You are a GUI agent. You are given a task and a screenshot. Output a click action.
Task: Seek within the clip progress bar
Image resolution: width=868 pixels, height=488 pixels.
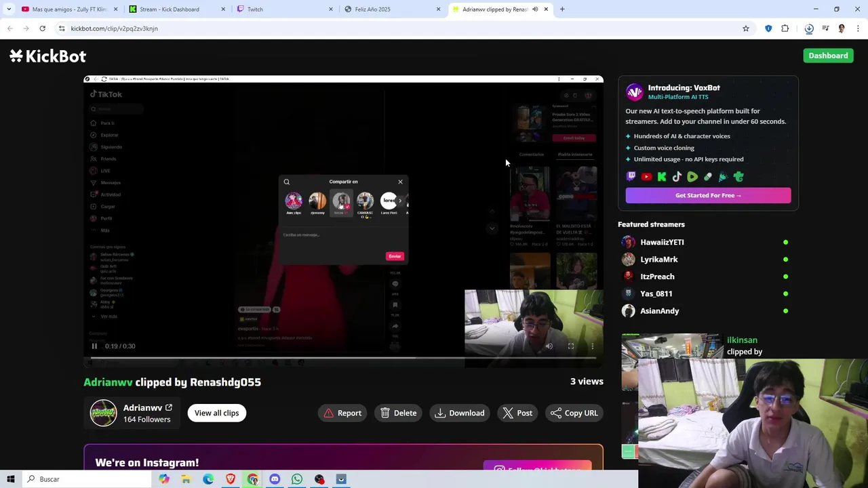click(342, 358)
